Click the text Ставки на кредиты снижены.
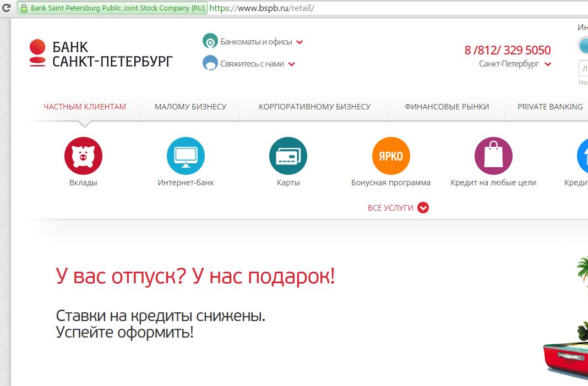The width and height of the screenshot is (588, 386). tap(161, 316)
